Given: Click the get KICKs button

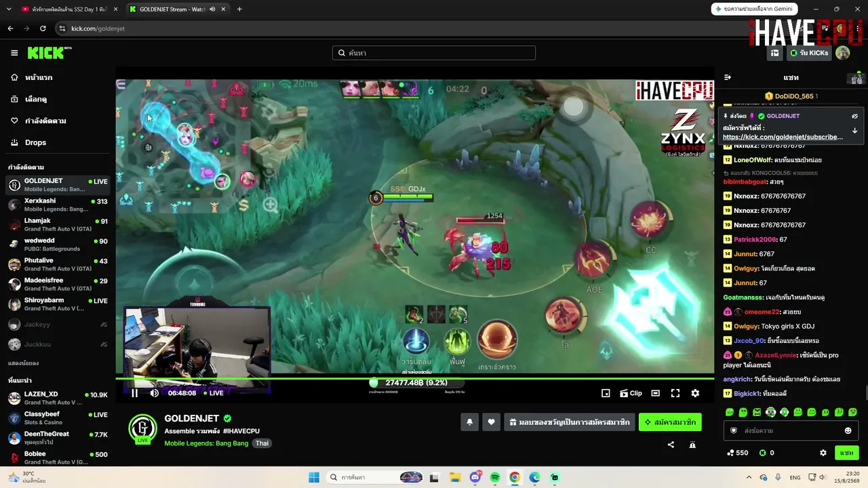Looking at the screenshot, I should click(809, 53).
